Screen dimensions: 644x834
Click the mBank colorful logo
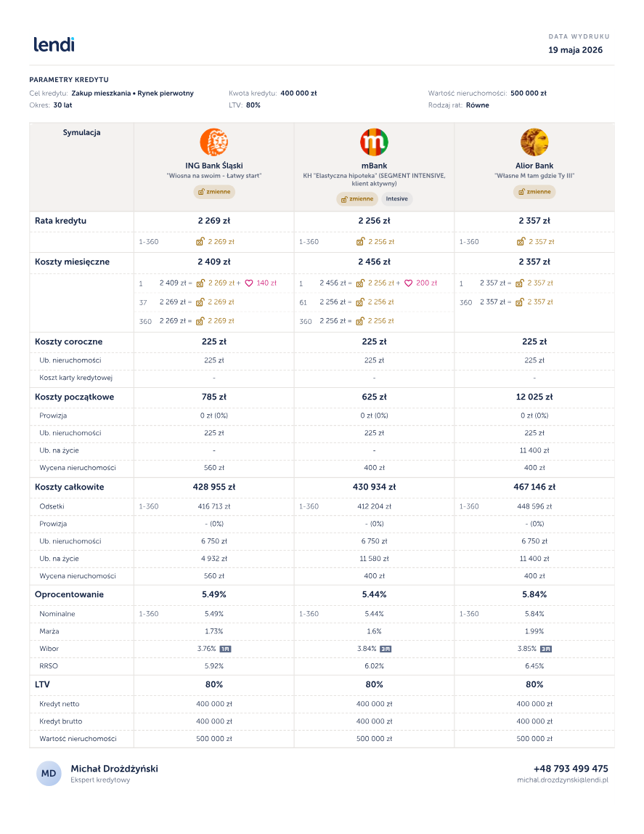tap(374, 142)
